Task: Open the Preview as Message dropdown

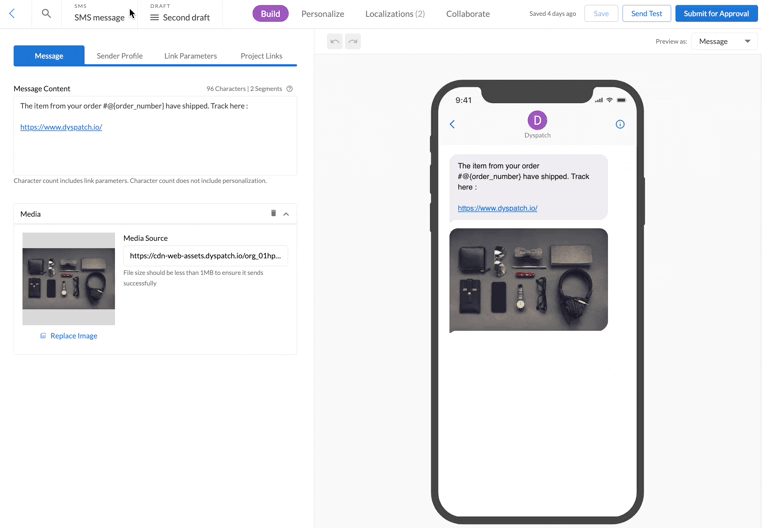Action: point(724,41)
